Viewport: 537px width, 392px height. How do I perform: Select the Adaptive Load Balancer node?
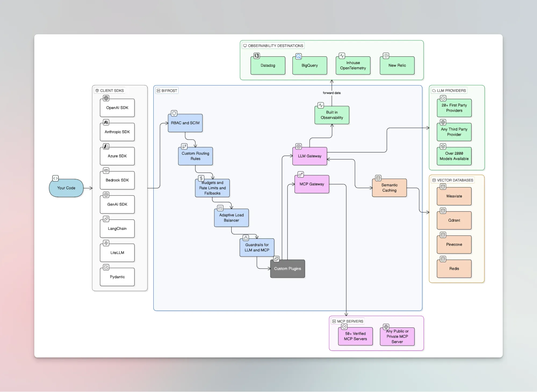click(232, 218)
